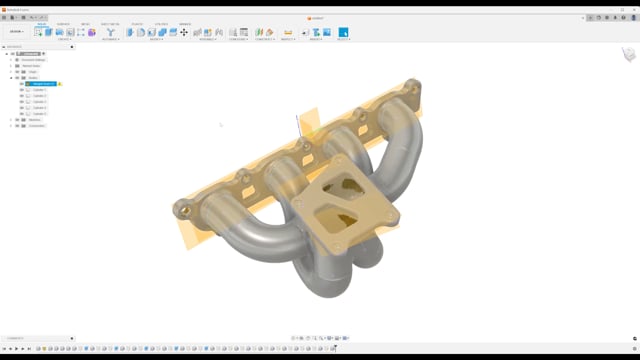Switch to the Sheet Metal tab

point(110,24)
